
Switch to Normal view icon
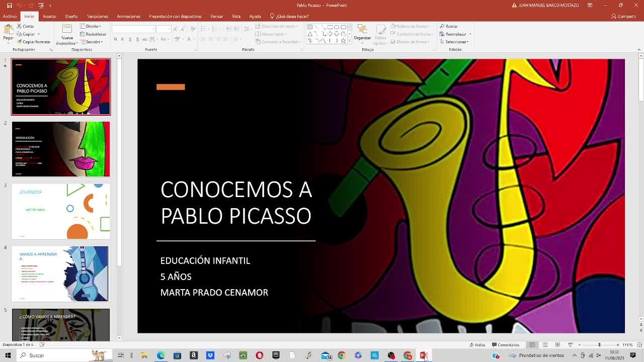coord(532,345)
